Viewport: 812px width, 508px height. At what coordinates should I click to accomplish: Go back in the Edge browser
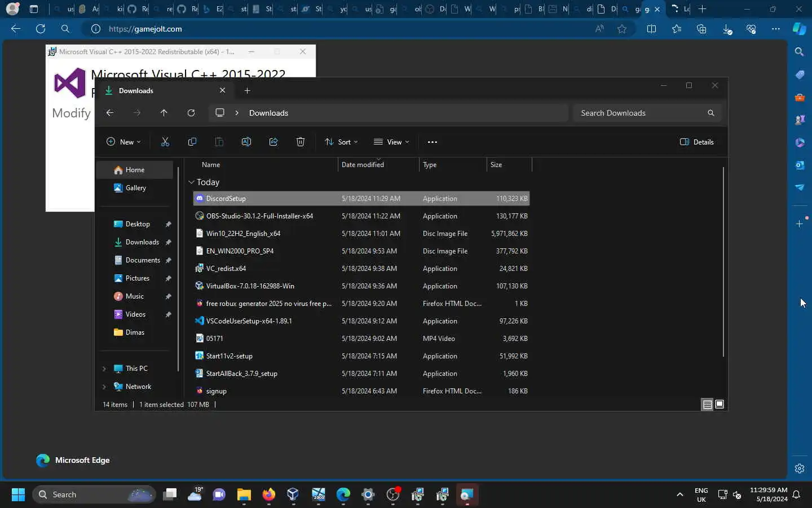coord(16,29)
